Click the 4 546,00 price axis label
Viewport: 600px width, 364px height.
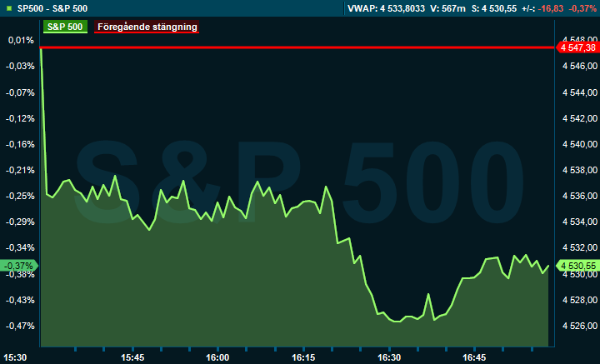point(580,66)
